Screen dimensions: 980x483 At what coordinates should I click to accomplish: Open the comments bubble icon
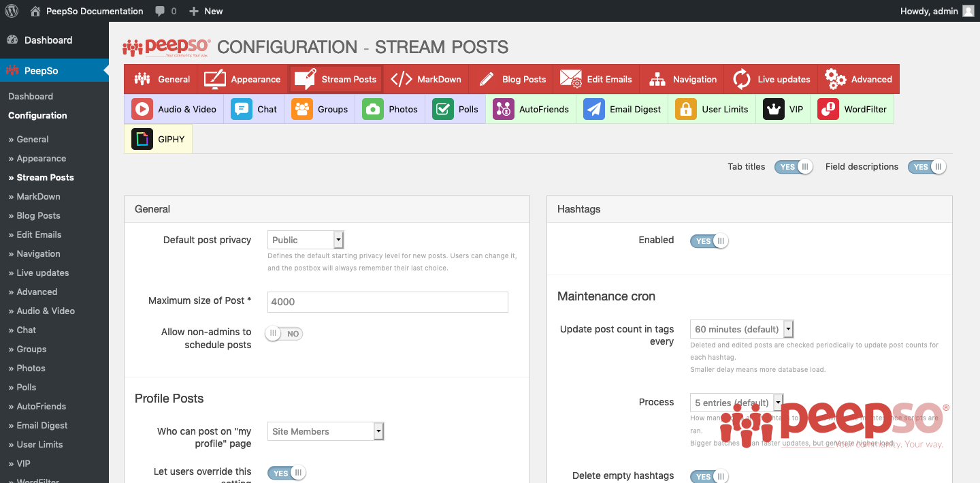[x=160, y=11]
